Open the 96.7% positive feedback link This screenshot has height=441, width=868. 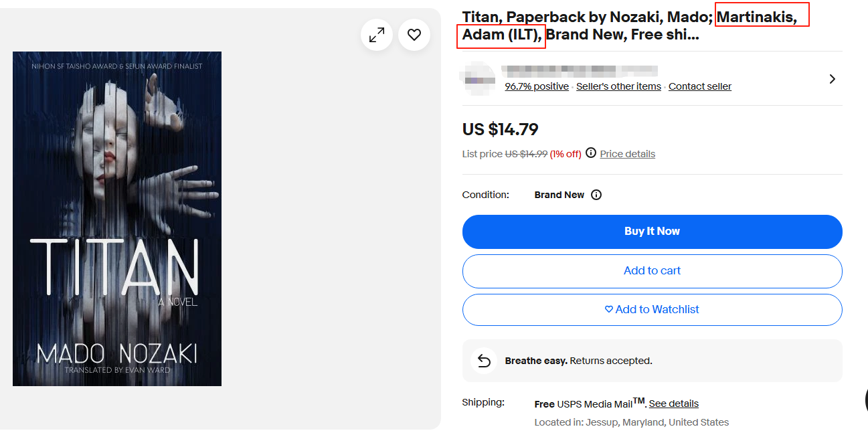click(537, 86)
